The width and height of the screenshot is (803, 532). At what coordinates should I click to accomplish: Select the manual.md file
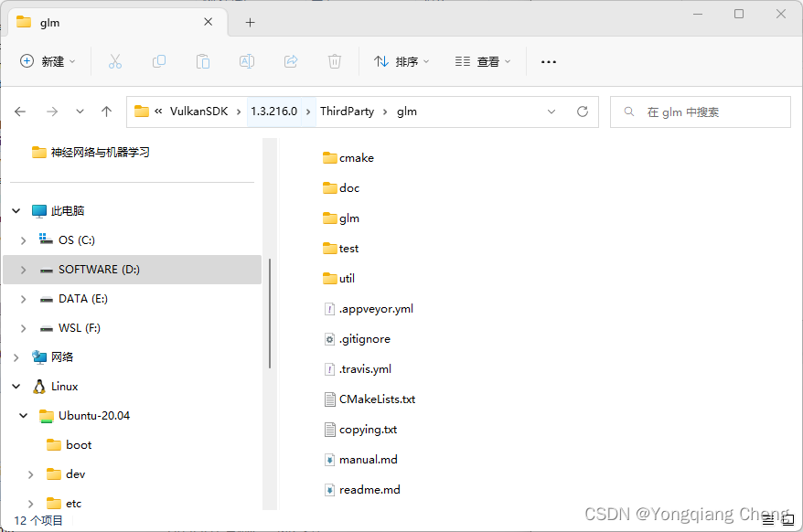361,460
